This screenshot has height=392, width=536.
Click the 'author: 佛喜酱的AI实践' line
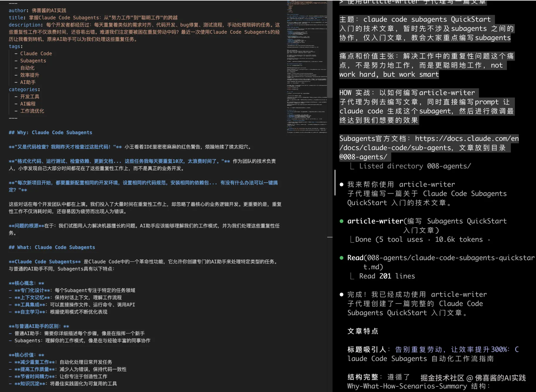pyautogui.click(x=38, y=11)
